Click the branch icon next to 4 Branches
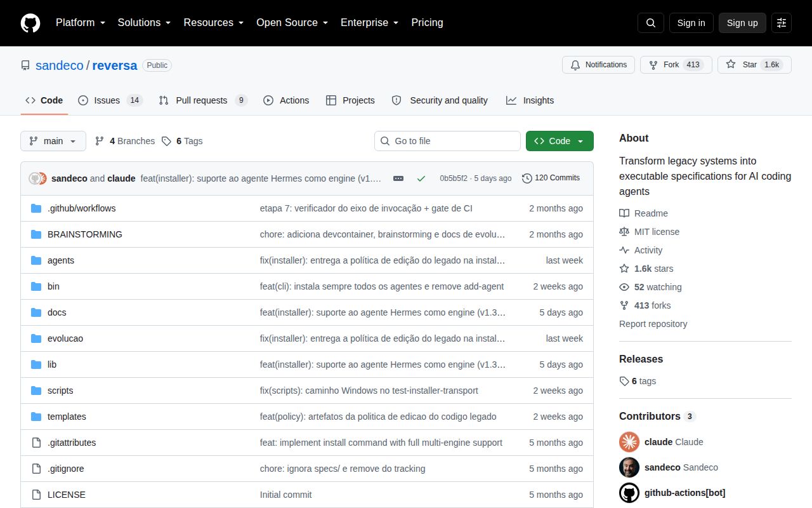The height and width of the screenshot is (508, 812). point(100,141)
